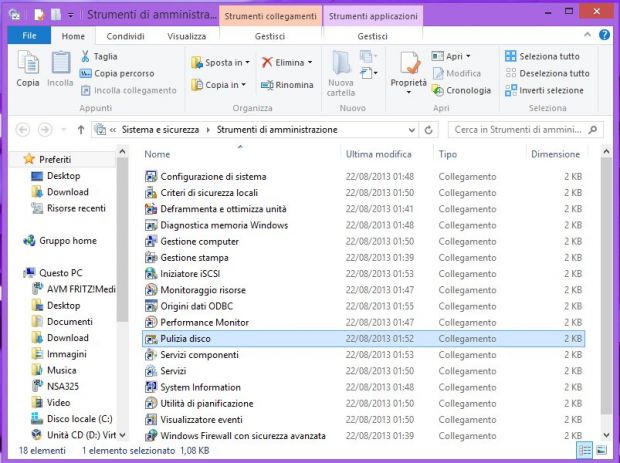Click Modifica in Apri group
The height and width of the screenshot is (463, 620).
pyautogui.click(x=457, y=74)
